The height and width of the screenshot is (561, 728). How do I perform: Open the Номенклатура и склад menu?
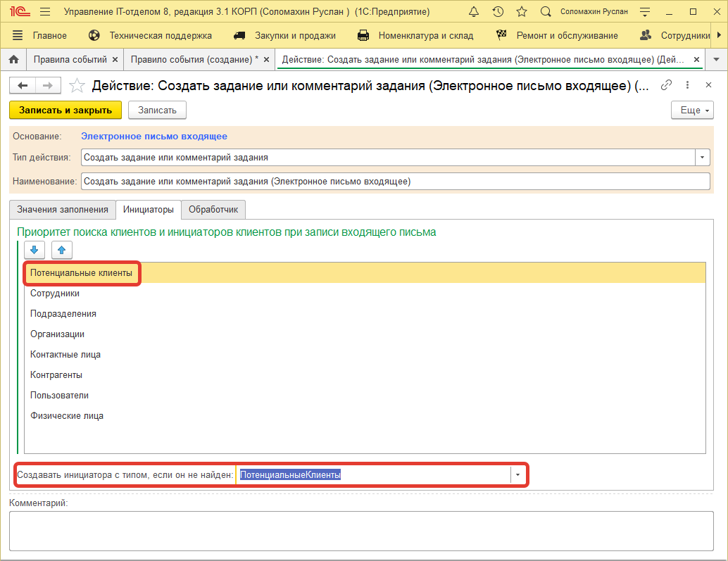(425, 34)
